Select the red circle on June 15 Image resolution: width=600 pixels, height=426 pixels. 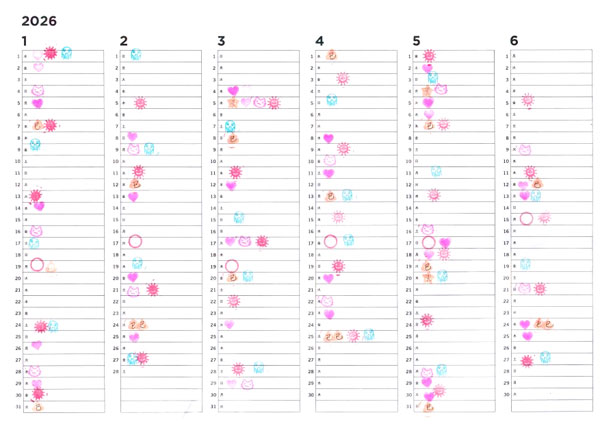tap(527, 219)
